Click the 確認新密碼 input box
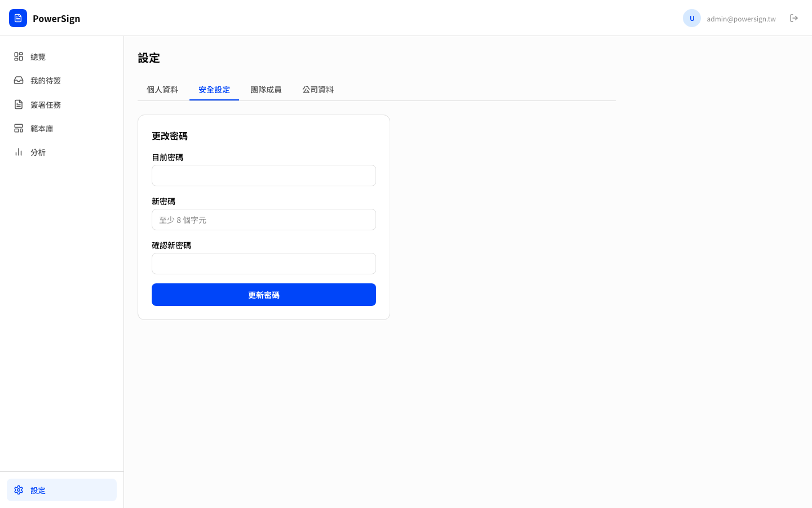Viewport: 812px width, 508px height. 263,264
